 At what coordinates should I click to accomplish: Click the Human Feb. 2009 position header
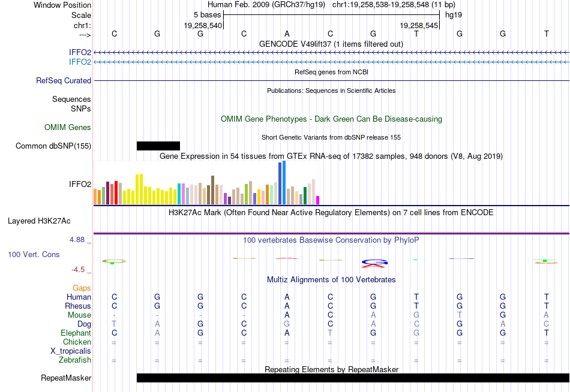331,5
